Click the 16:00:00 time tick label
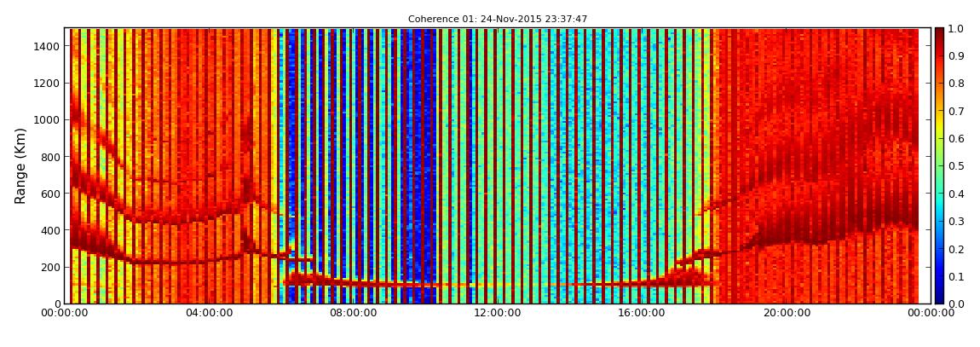This screenshot has height=347, width=980. click(x=643, y=313)
